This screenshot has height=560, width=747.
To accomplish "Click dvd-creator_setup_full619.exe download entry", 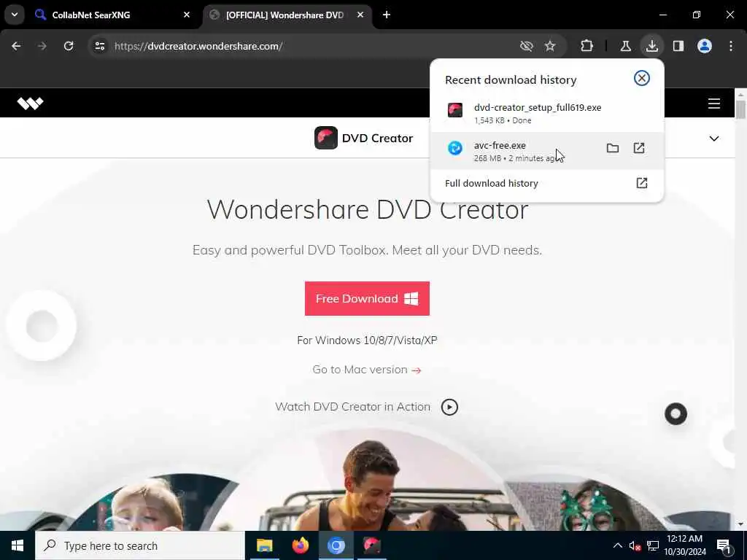I will coord(546,113).
